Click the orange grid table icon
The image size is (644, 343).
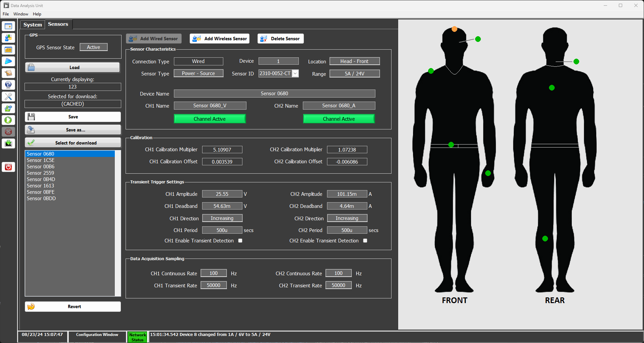(x=8, y=50)
